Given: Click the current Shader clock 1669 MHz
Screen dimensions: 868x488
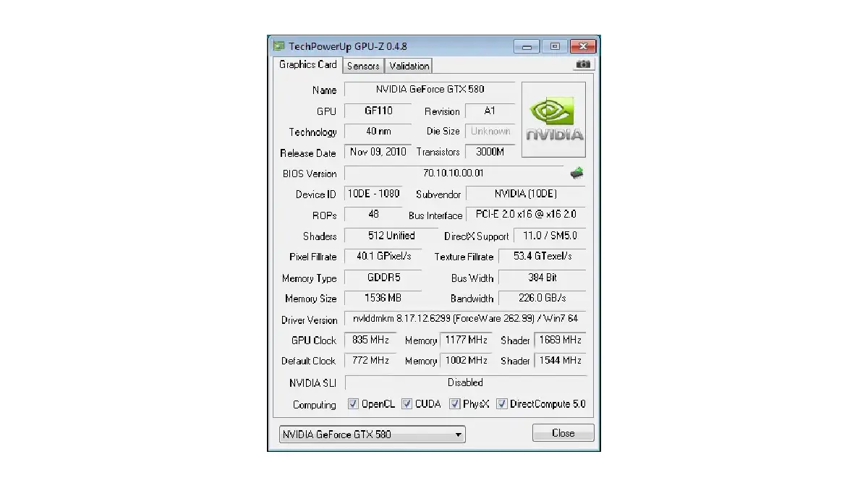Looking at the screenshot, I should pyautogui.click(x=561, y=340).
